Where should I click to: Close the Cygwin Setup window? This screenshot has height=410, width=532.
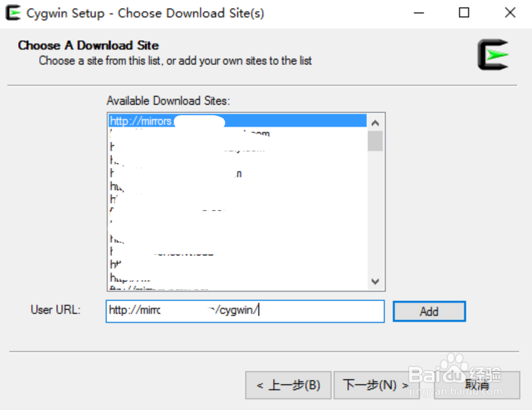pos(510,13)
